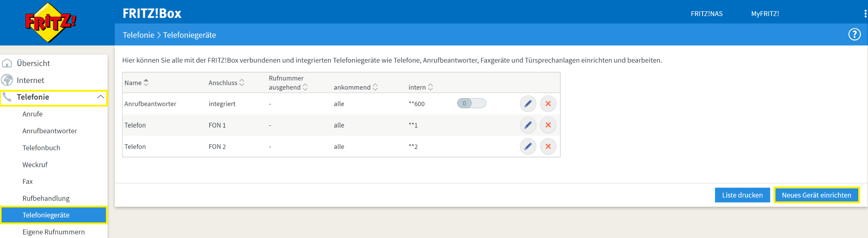Edit the FON 2 telephone entry
Screen dimensions: 868x238
(x=528, y=147)
